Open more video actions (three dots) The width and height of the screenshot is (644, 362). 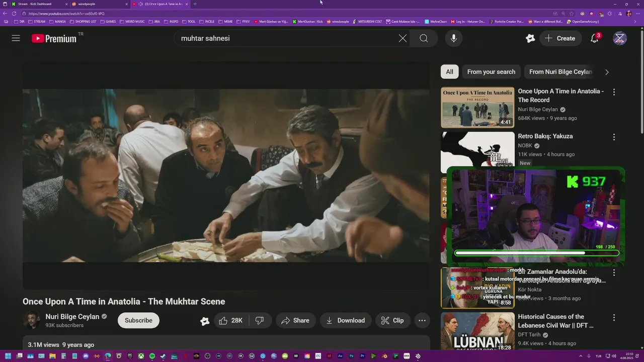pyautogui.click(x=422, y=320)
